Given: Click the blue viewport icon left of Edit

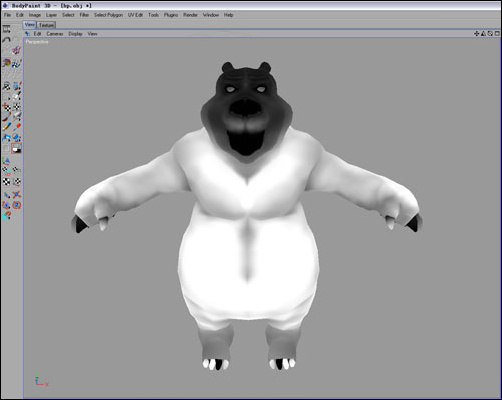Looking at the screenshot, I should [27, 34].
